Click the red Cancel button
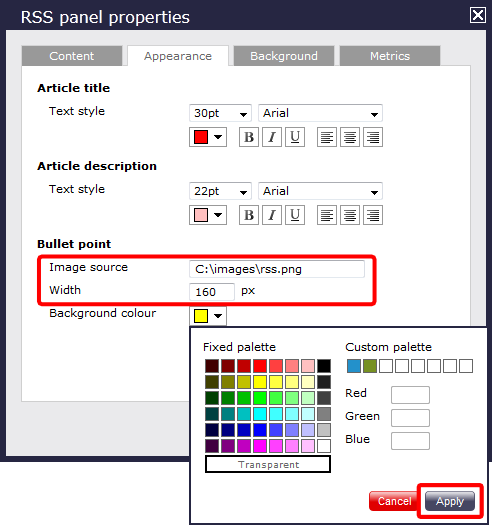 click(394, 501)
